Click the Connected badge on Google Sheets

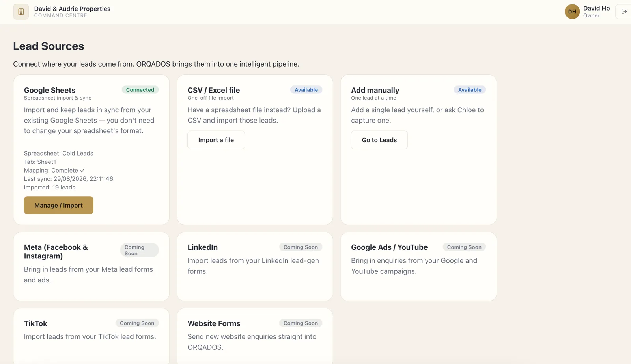pos(140,90)
